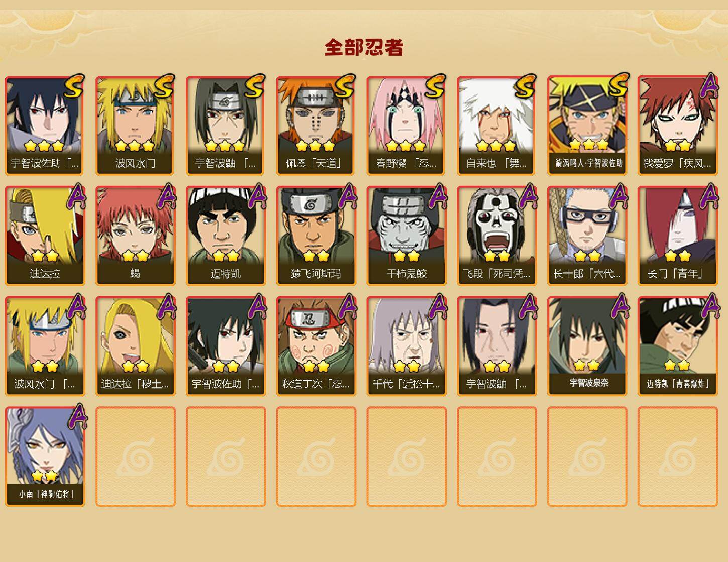
Task: Open the 迈特凯 two-star ninja card
Action: point(225,236)
